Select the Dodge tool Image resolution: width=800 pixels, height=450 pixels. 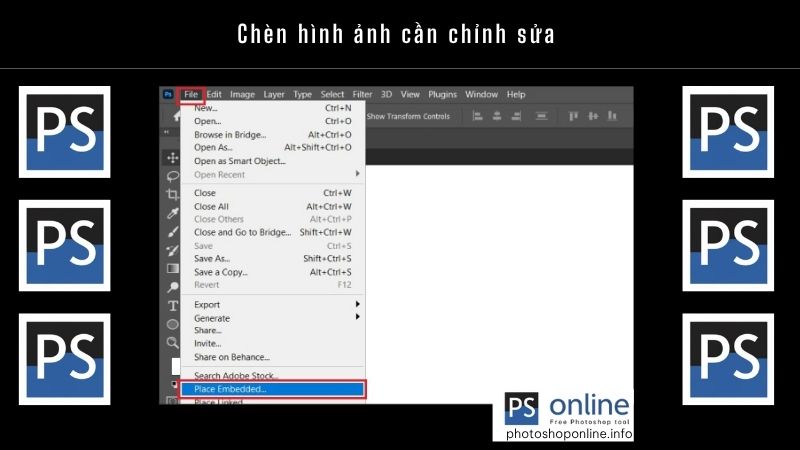(172, 287)
